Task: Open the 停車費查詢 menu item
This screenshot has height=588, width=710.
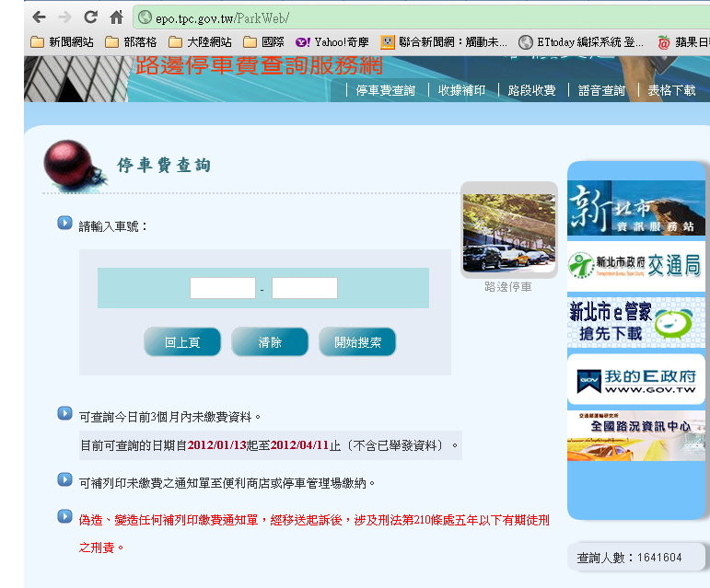Action: pos(385,90)
